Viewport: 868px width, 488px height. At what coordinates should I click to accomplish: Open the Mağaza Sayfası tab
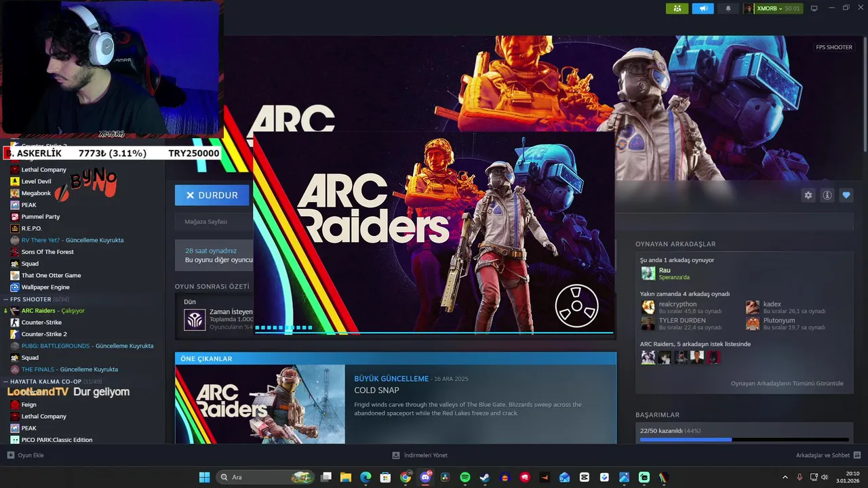(205, 222)
